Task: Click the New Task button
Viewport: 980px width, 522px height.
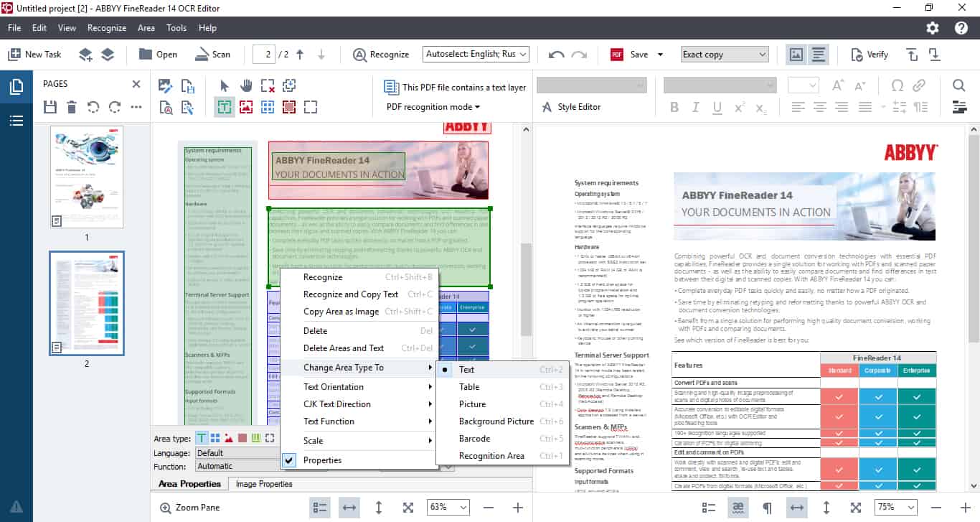Action: tap(34, 54)
